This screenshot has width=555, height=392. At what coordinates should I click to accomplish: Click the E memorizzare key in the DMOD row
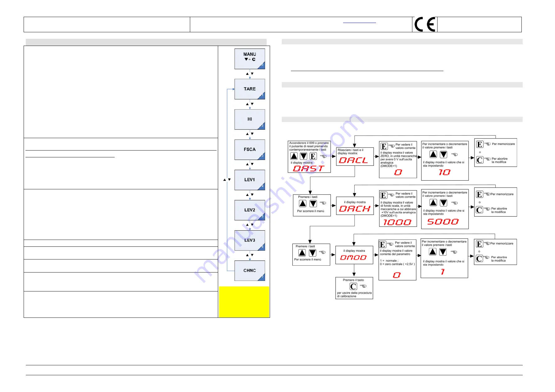tap(479, 244)
